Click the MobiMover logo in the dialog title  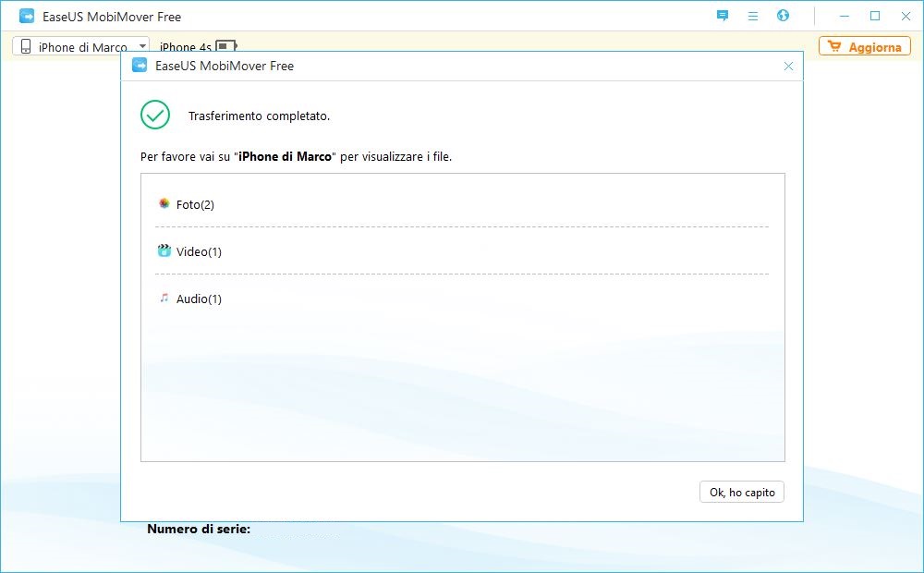pyautogui.click(x=140, y=65)
